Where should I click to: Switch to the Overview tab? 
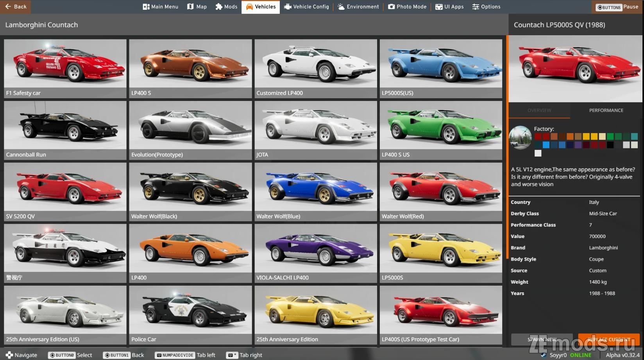[539, 110]
